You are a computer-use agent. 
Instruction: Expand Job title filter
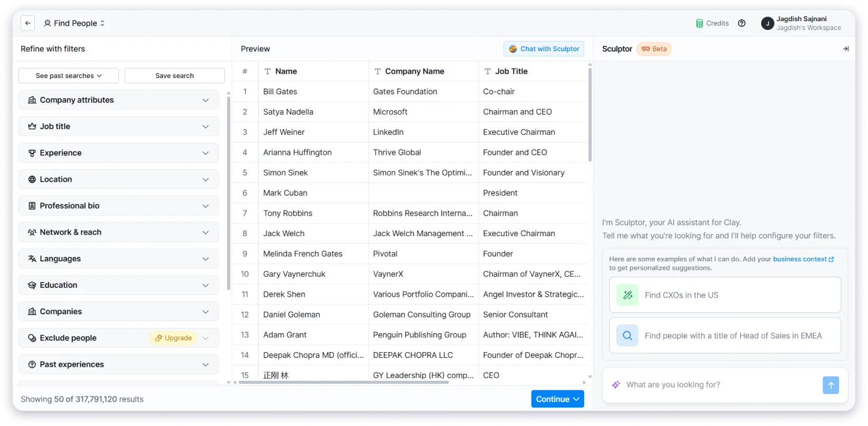point(119,127)
